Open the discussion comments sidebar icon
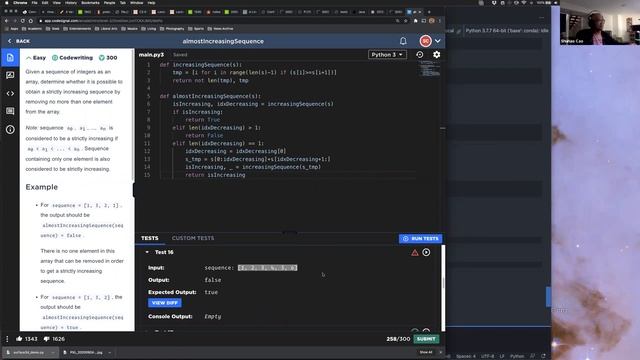This screenshot has height=360, width=640. (x=10, y=75)
